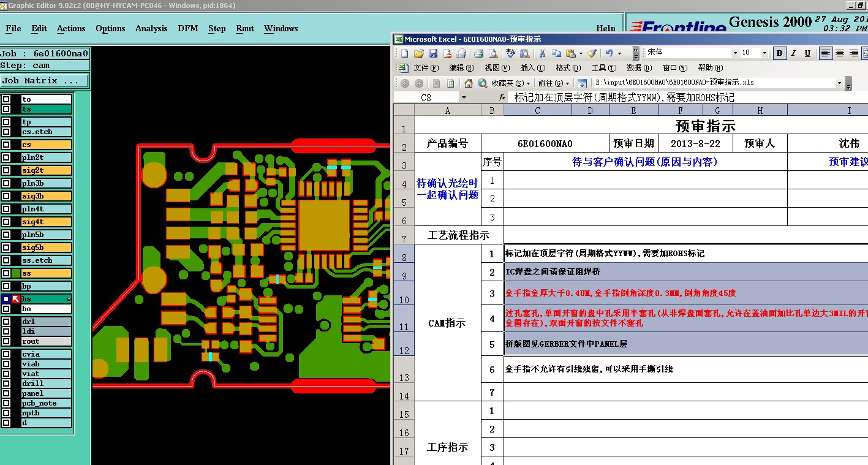Open the 数据 menu in Excel

pos(638,68)
